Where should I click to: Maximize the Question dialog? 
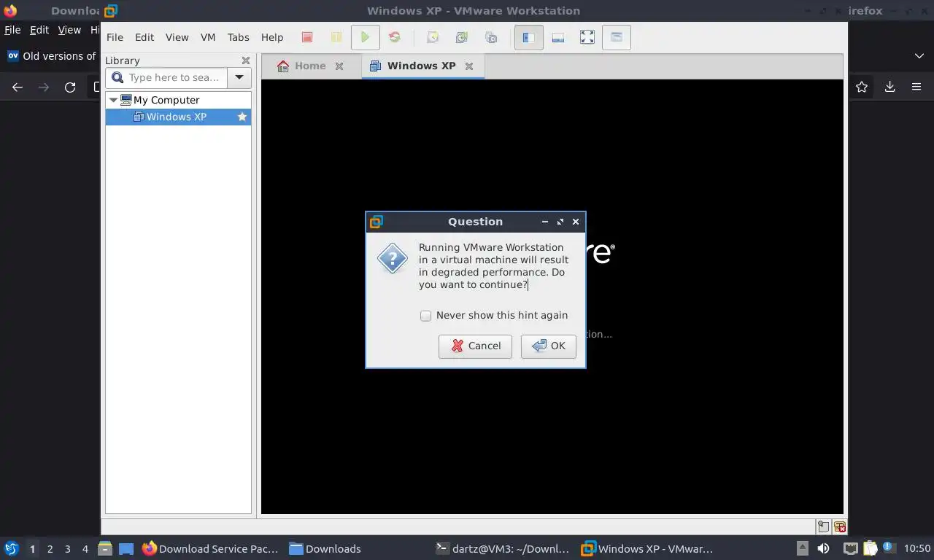coord(560,222)
